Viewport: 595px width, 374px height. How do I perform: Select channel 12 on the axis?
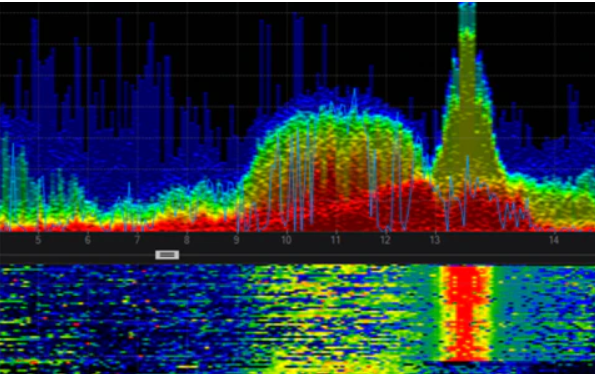click(x=385, y=240)
